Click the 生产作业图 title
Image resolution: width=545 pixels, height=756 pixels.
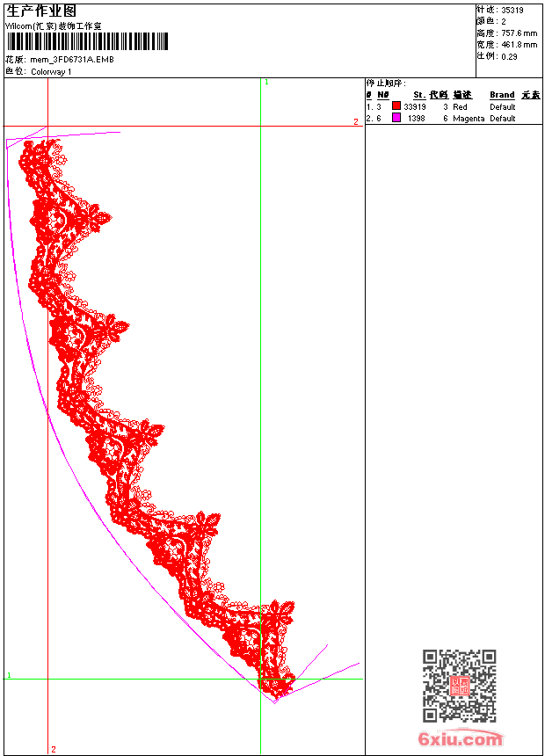click(x=41, y=11)
